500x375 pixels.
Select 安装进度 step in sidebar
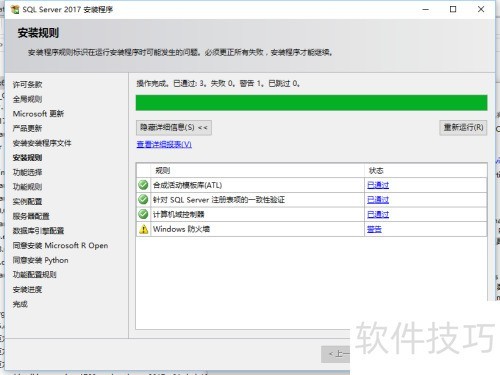(27, 290)
